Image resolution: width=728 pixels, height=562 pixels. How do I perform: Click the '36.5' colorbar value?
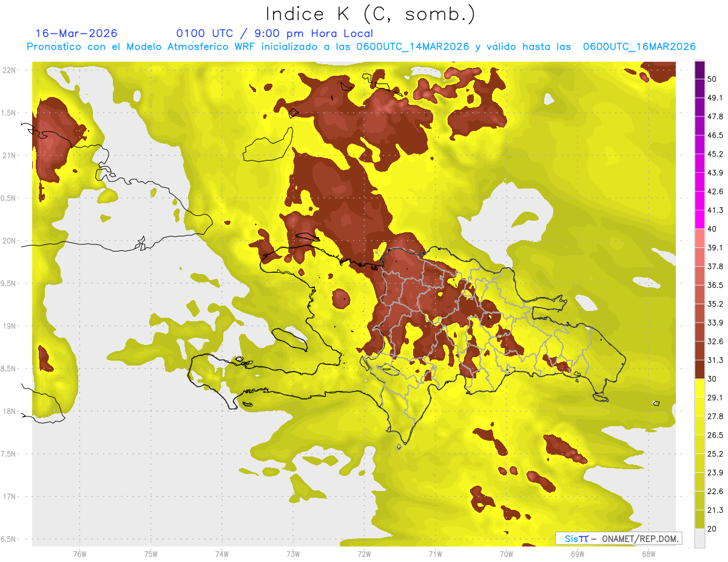pos(715,285)
